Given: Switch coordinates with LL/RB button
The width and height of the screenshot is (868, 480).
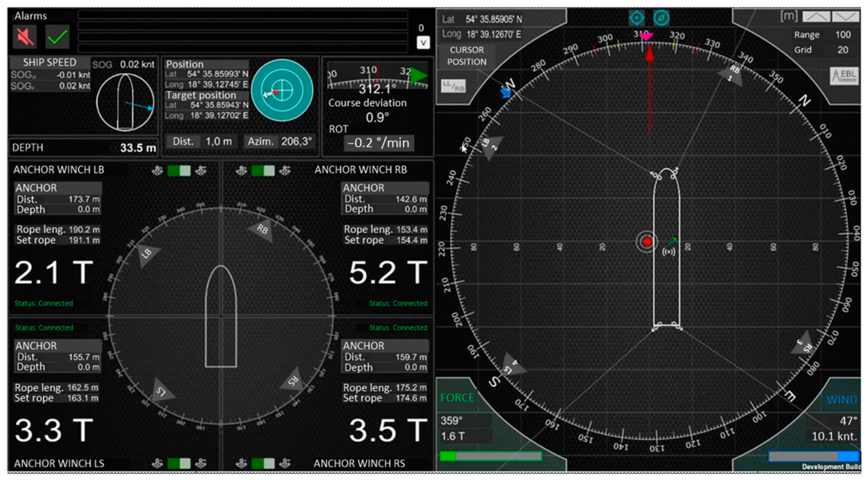Looking at the screenshot, I should (x=453, y=86).
